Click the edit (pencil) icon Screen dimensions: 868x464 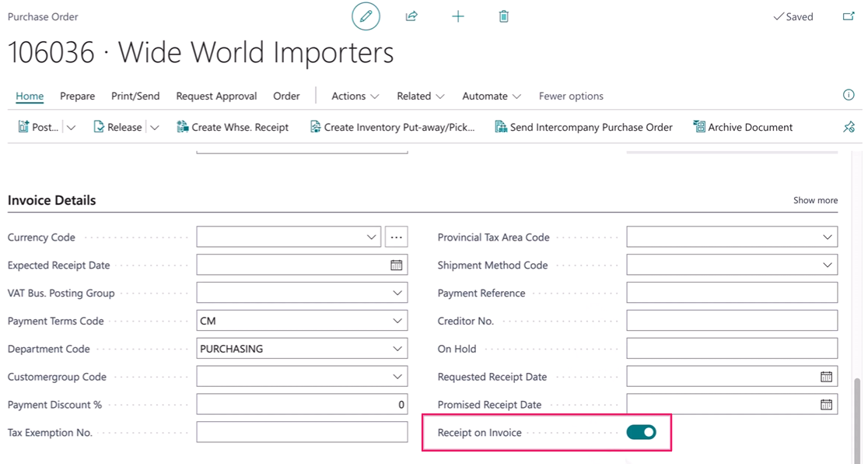point(366,16)
